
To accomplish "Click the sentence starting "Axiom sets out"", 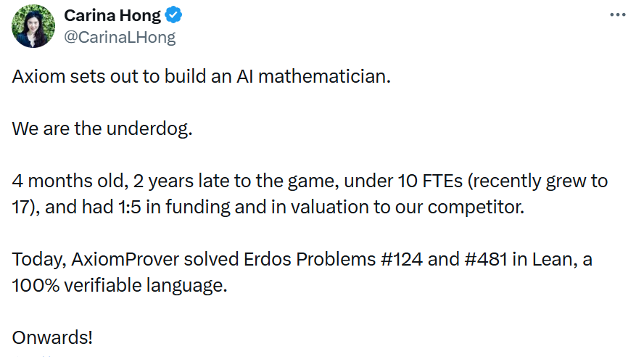I will click(201, 76).
